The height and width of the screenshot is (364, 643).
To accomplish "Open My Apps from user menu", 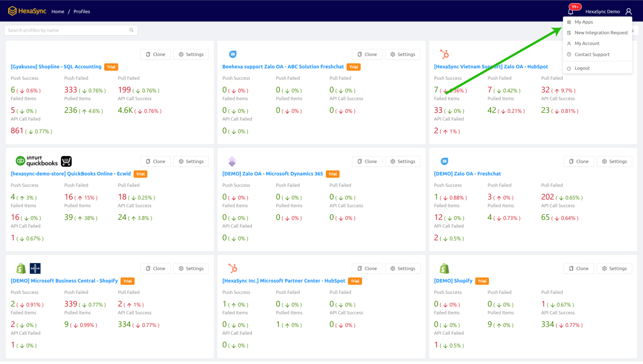I will point(597,22).
